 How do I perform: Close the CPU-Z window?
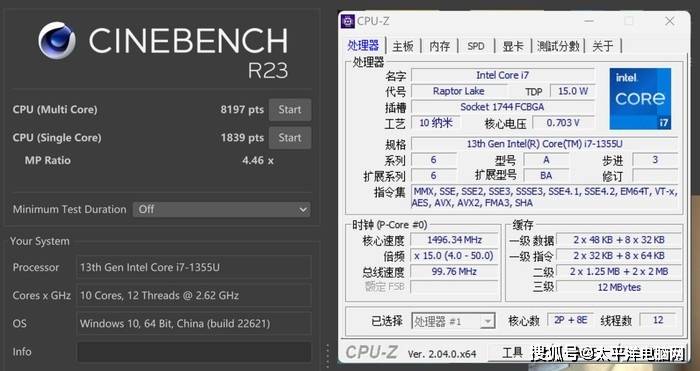pos(670,21)
